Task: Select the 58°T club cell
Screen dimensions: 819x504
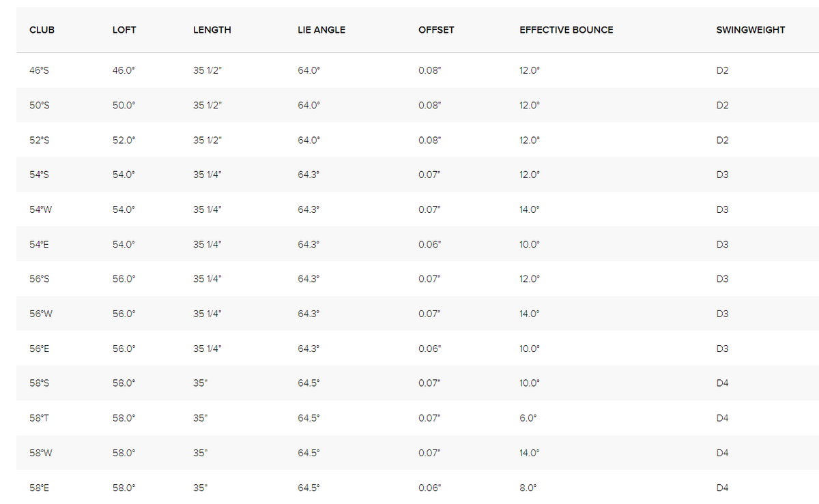Action: click(x=40, y=418)
